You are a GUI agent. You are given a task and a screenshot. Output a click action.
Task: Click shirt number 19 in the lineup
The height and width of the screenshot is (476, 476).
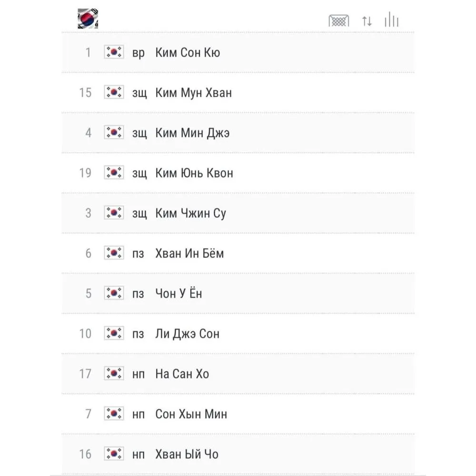click(85, 173)
